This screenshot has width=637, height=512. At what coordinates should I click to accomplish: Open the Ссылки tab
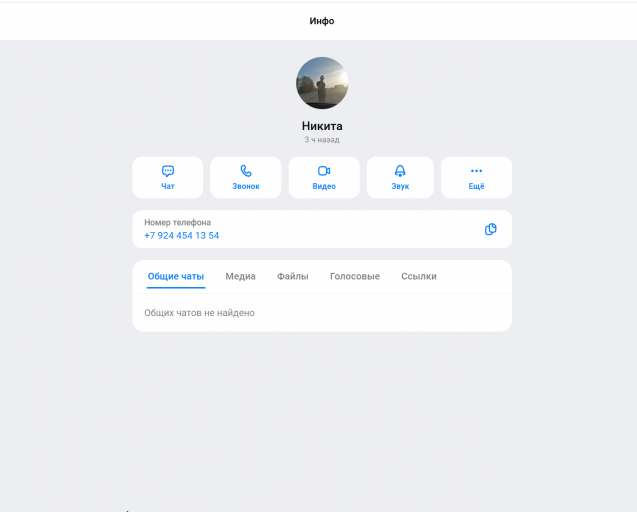coord(419,276)
